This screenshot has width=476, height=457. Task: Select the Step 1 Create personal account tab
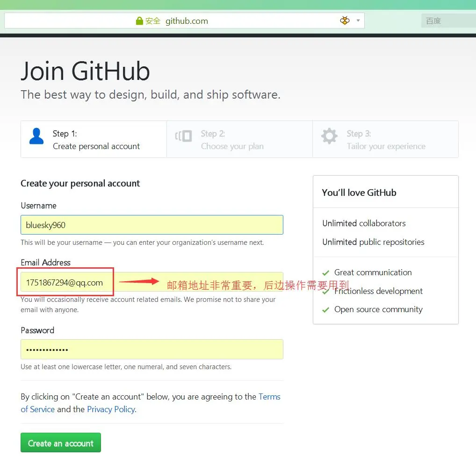point(94,139)
